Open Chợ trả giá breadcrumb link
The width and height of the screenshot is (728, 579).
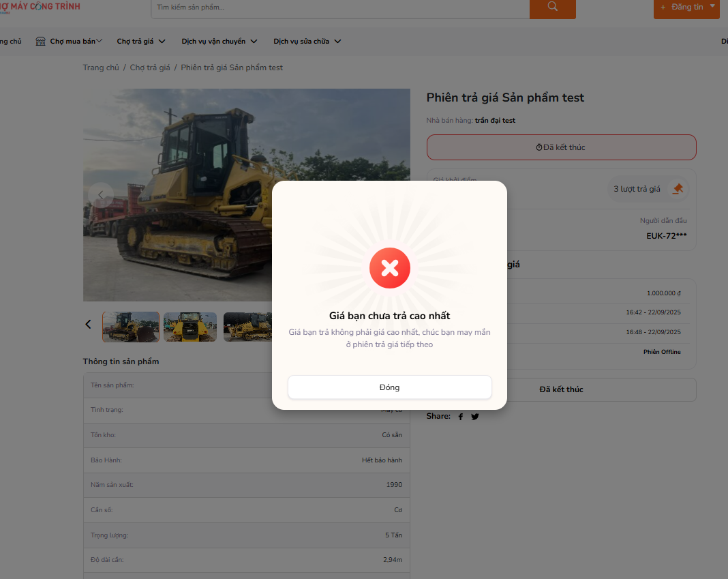point(150,68)
